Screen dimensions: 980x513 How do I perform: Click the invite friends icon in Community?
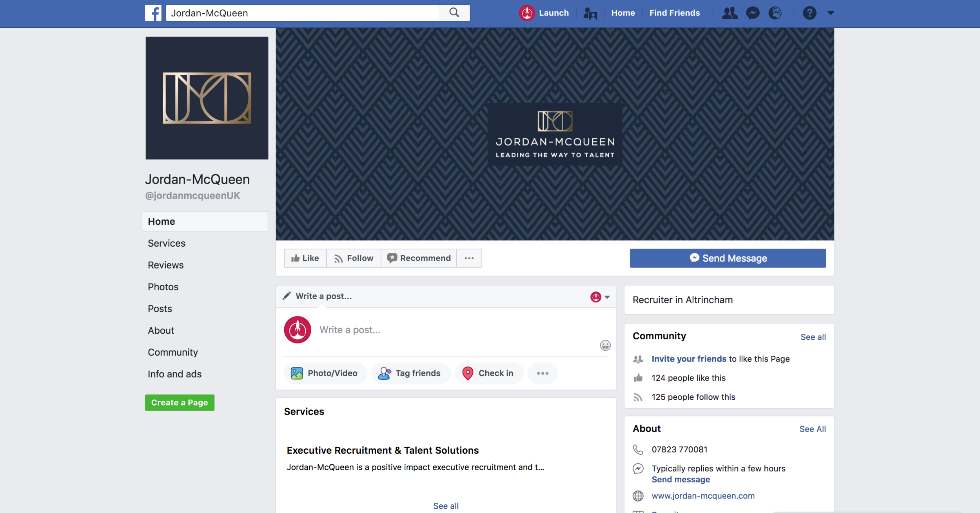click(638, 359)
